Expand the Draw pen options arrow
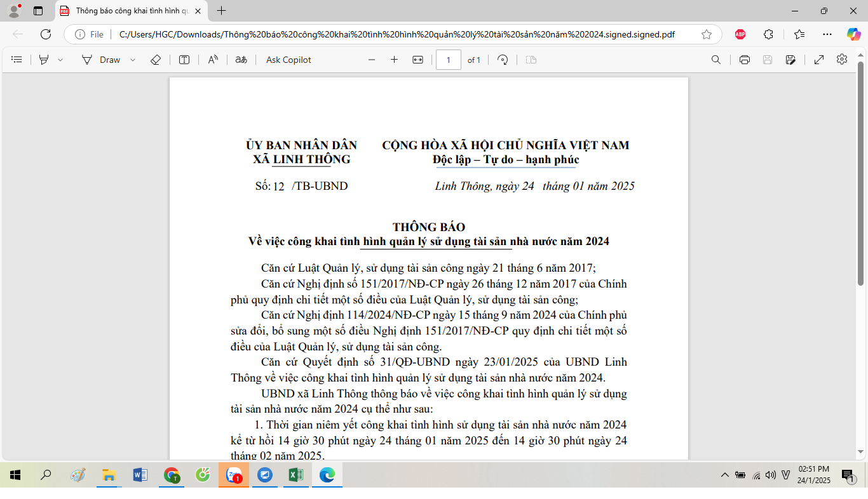Image resolution: width=868 pixels, height=499 pixels. point(133,60)
